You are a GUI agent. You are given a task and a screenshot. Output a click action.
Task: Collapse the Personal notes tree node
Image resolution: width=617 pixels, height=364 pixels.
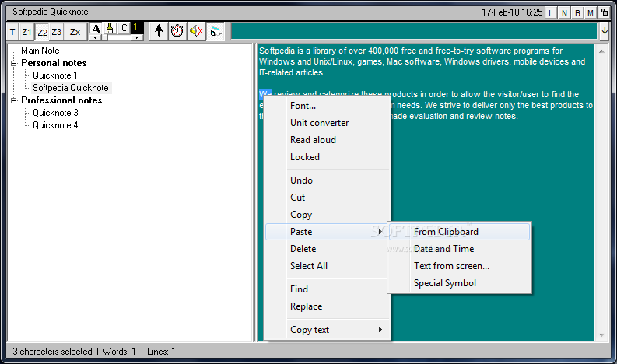14,63
